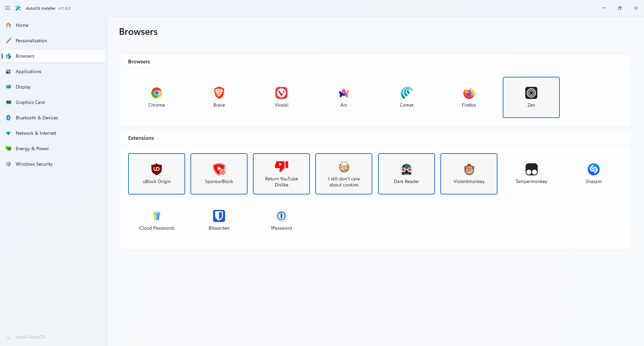This screenshot has height=346, width=644.
Task: Select the Comet browser icon
Action: [x=407, y=93]
